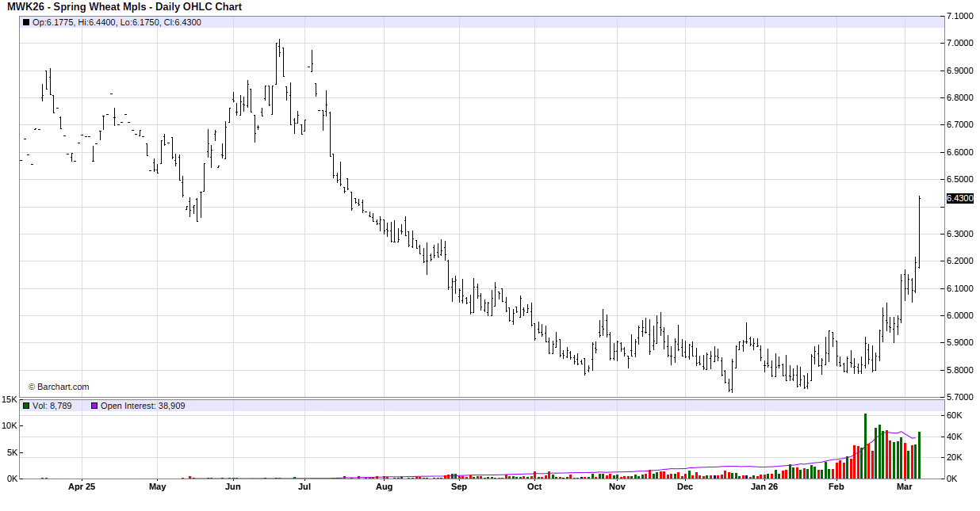The image size is (980, 511).
Task: Click the 60K open interest axis label
Action: (x=955, y=416)
